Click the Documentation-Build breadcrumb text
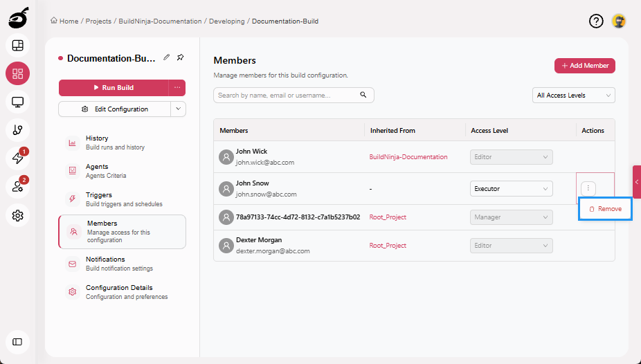The height and width of the screenshot is (364, 641). pyautogui.click(x=285, y=21)
